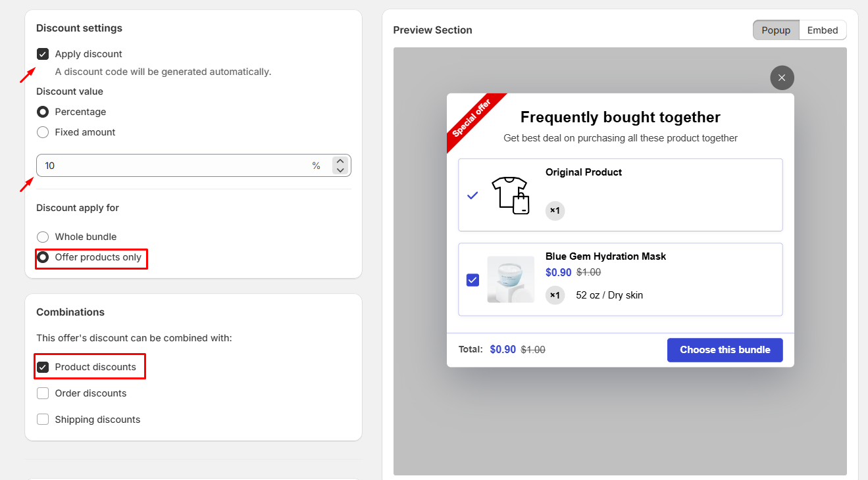Click the x1 quantity badge for Original Product

[x=555, y=210]
